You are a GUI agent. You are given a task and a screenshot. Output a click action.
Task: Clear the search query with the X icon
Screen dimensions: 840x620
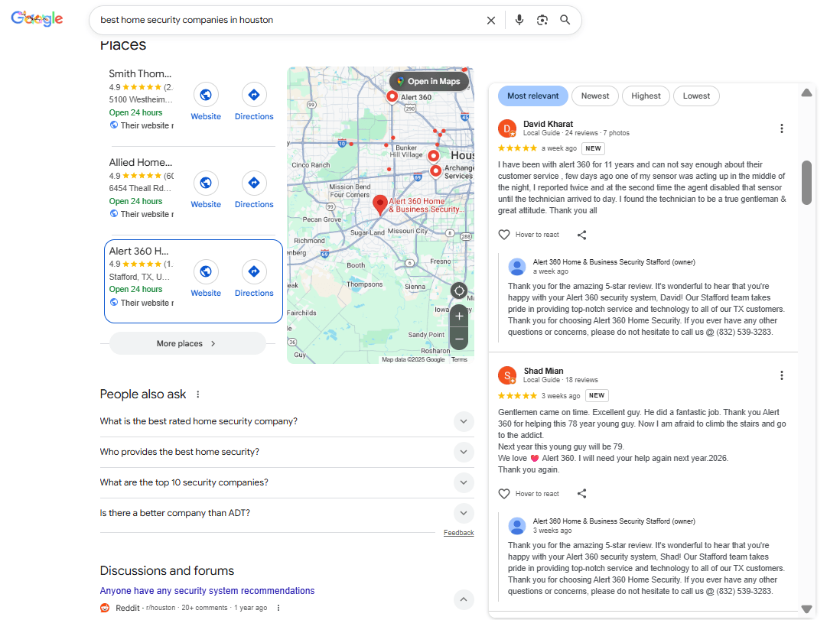(x=491, y=20)
